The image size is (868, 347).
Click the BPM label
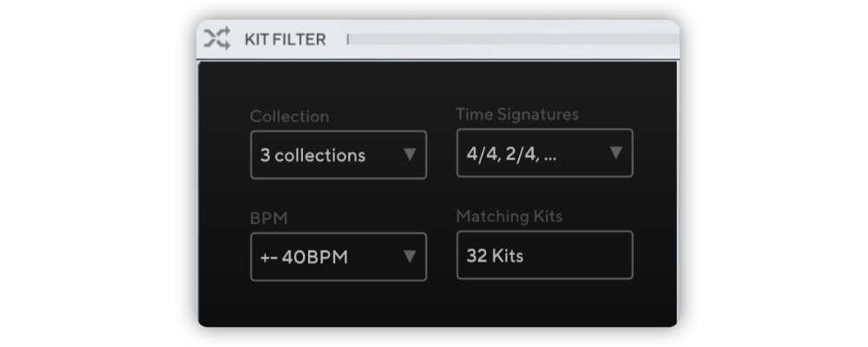(269, 218)
